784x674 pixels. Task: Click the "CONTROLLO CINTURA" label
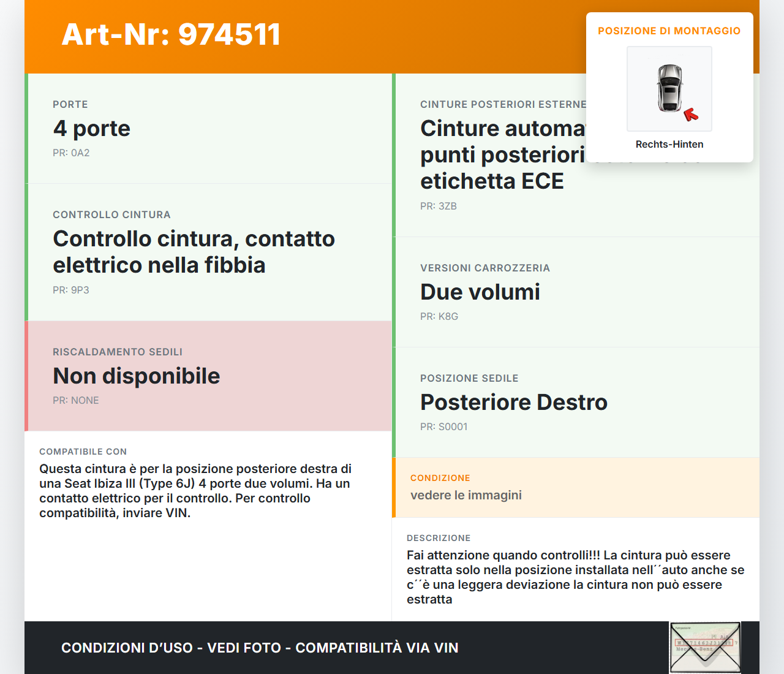(x=111, y=214)
